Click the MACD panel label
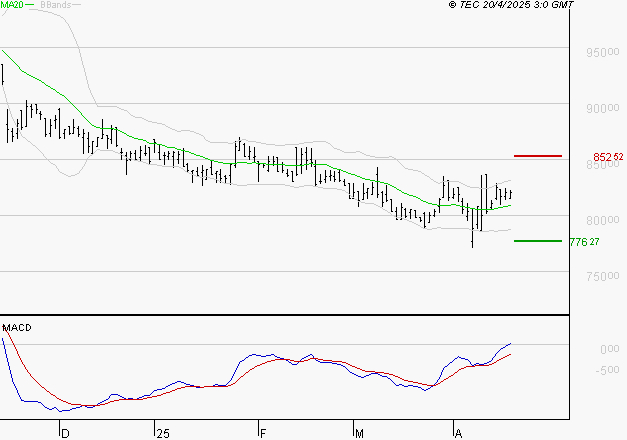This screenshot has width=627, height=440. pos(17,328)
